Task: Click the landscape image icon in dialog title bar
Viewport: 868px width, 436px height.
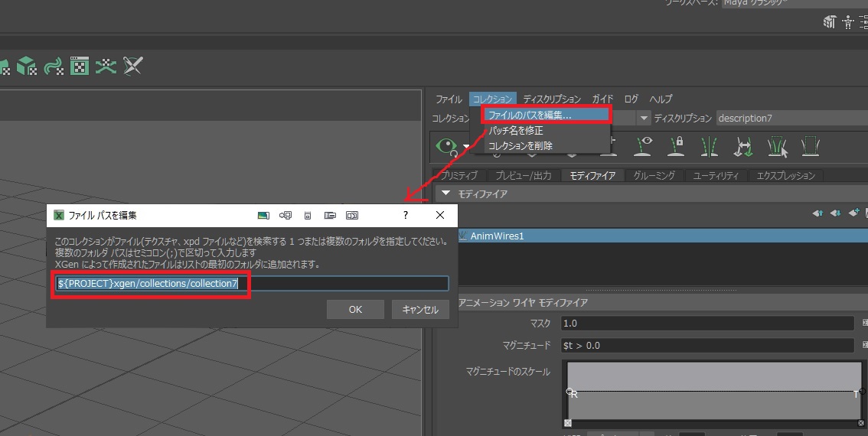Action: (x=263, y=215)
